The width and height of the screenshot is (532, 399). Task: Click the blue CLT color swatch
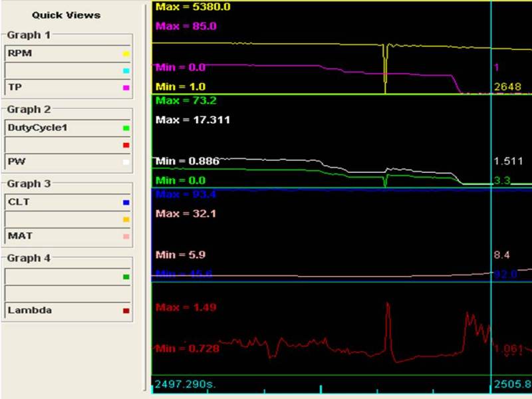click(x=126, y=202)
